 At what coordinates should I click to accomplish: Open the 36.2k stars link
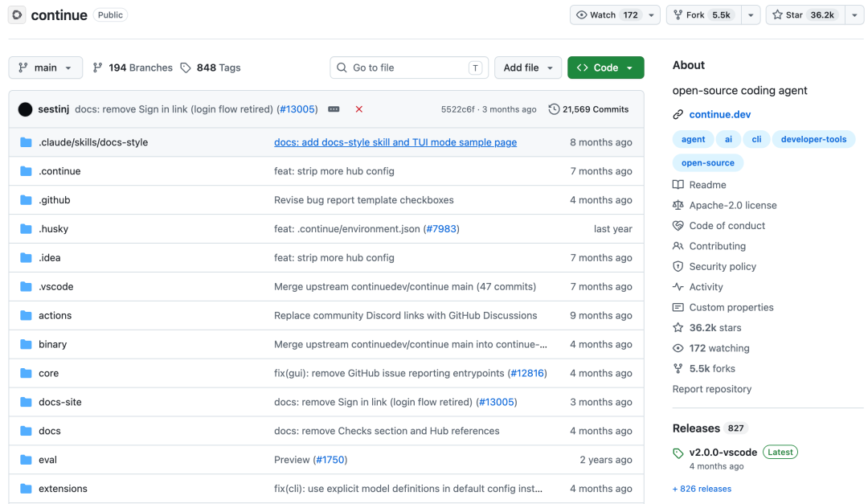(x=715, y=328)
